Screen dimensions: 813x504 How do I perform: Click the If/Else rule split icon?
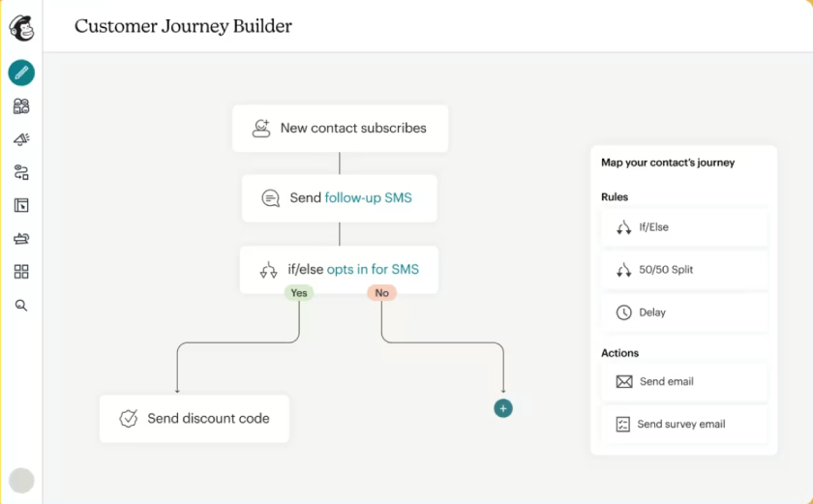[623, 227]
